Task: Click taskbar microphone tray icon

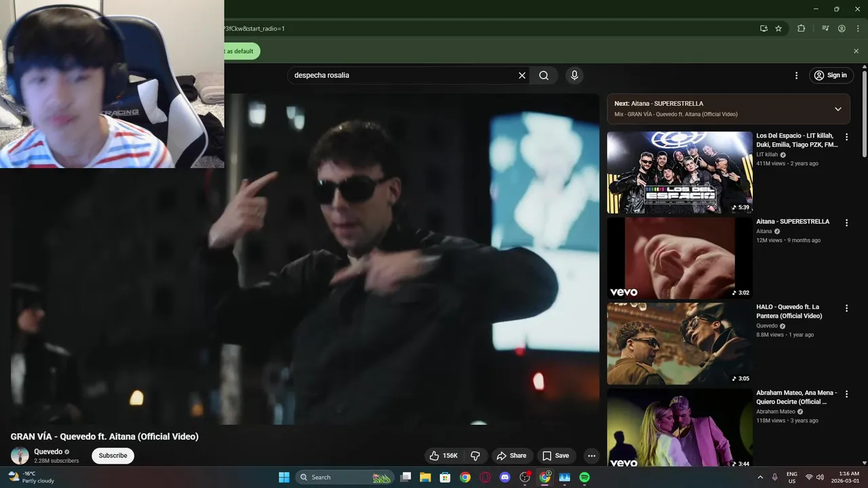Action: [774, 477]
